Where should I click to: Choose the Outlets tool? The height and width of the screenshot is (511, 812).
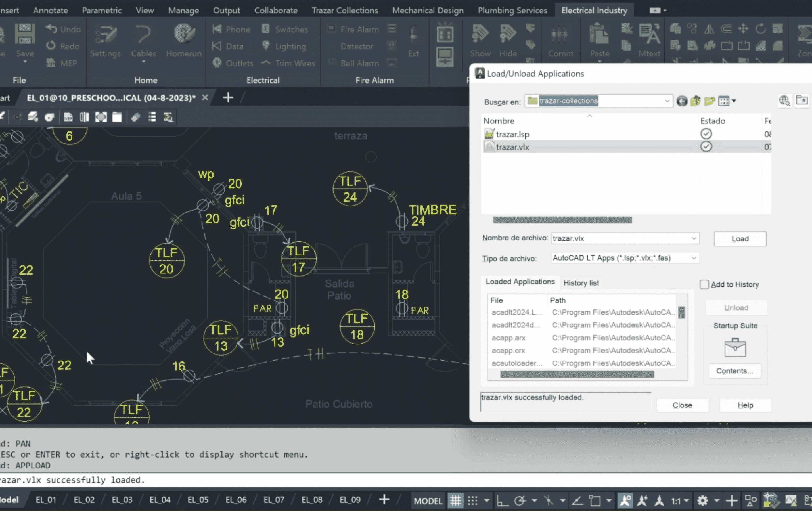point(233,63)
